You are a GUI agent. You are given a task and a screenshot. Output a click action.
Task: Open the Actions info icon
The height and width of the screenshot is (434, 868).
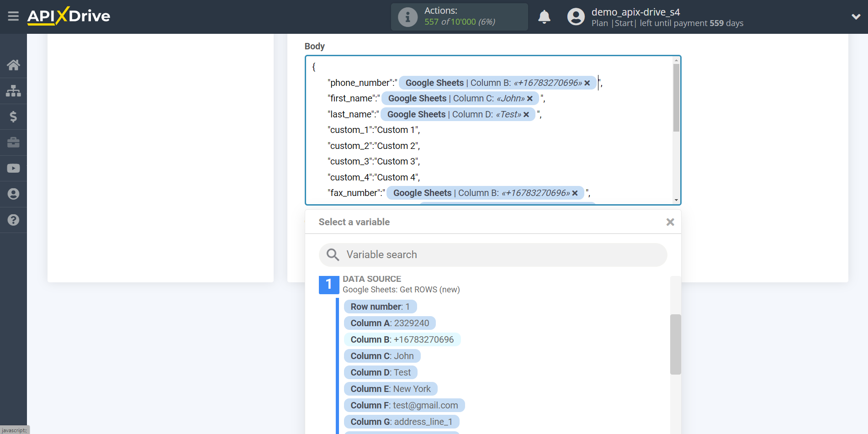(x=408, y=17)
